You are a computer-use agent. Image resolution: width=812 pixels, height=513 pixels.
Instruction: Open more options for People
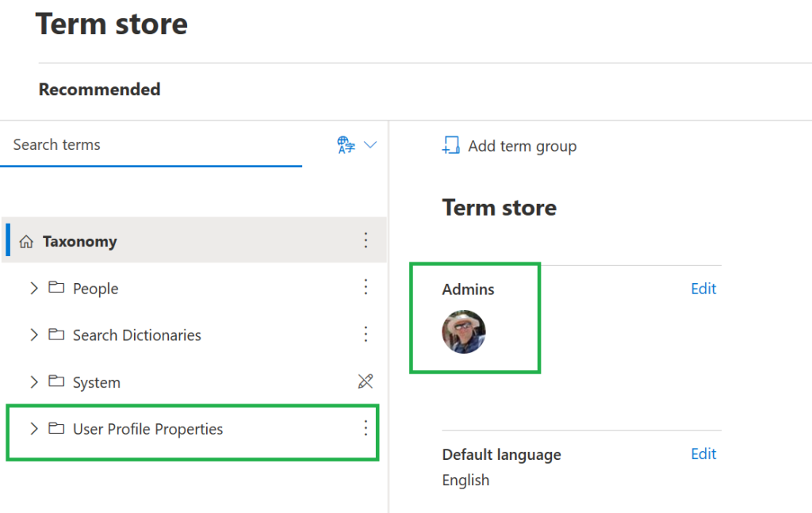366,287
